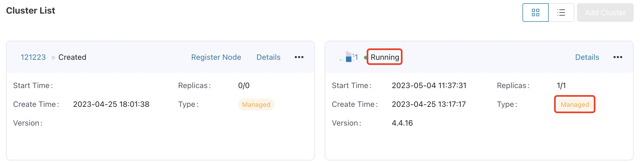
Task: Open more options on the 121223 card
Action: [299, 57]
